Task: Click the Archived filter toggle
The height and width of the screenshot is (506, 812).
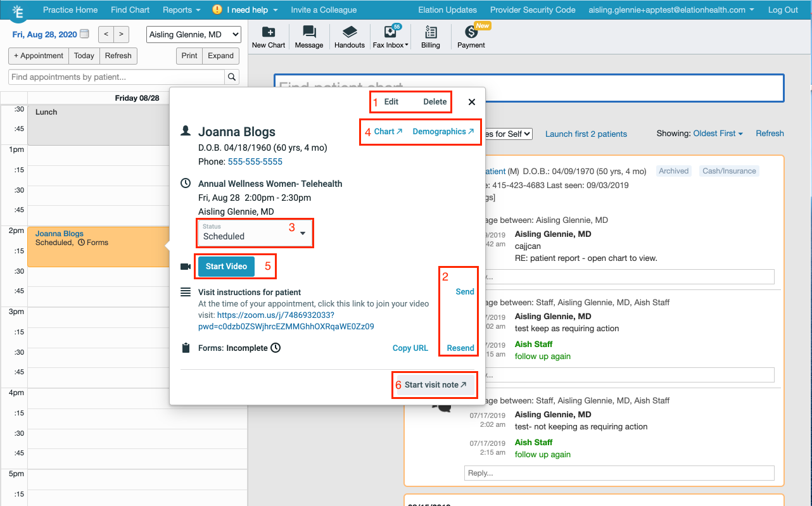Action: (x=673, y=170)
